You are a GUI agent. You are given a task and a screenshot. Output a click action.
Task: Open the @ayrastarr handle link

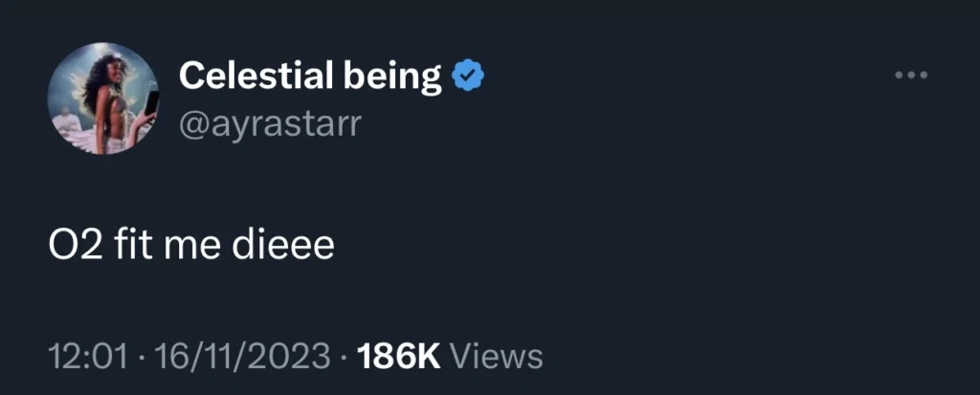tap(270, 124)
